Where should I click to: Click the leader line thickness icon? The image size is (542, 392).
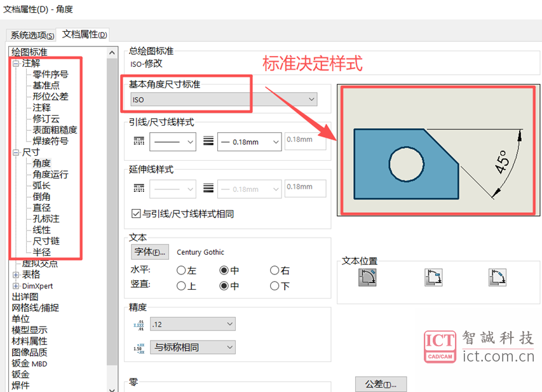208,142
